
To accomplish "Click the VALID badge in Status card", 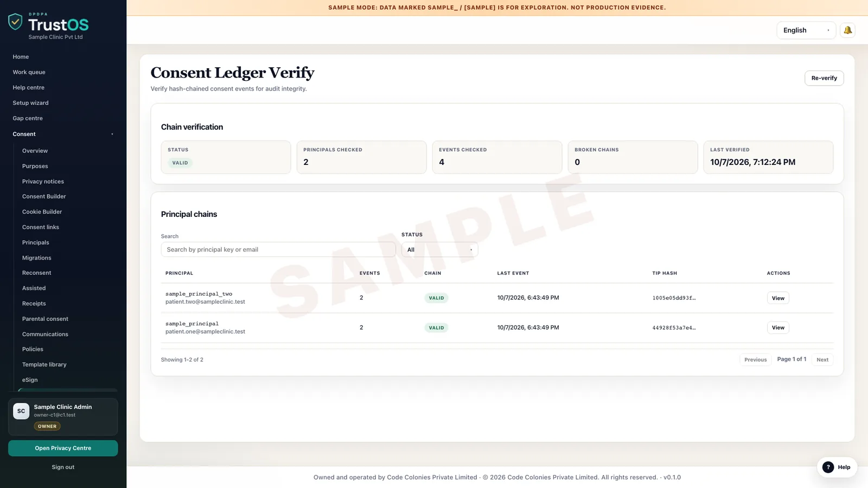I will point(180,163).
